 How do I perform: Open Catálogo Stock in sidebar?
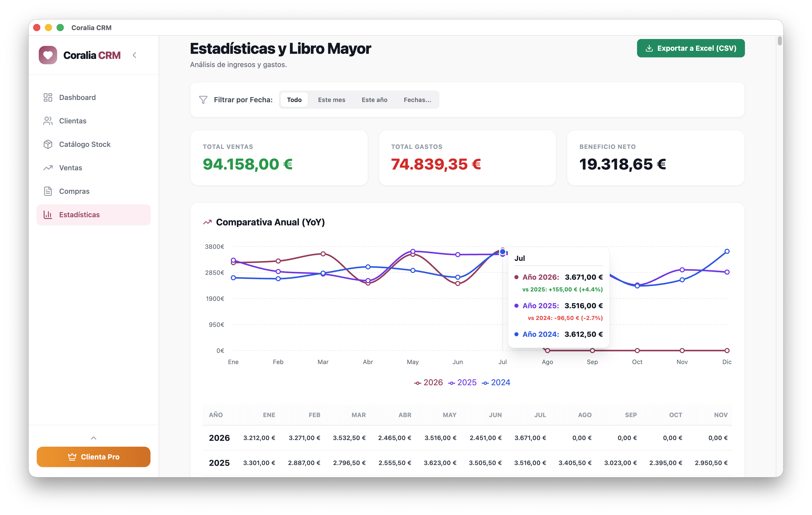pyautogui.click(x=93, y=144)
